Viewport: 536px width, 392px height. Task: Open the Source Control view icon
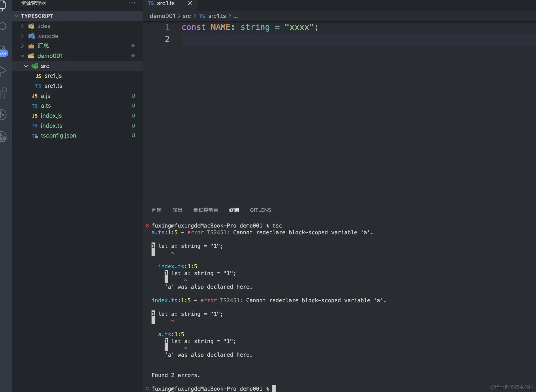(3, 48)
